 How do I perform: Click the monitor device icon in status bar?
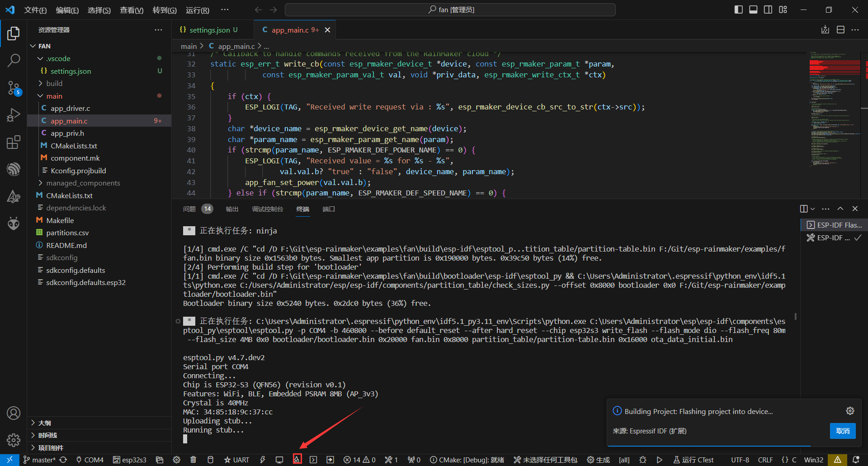click(x=279, y=460)
